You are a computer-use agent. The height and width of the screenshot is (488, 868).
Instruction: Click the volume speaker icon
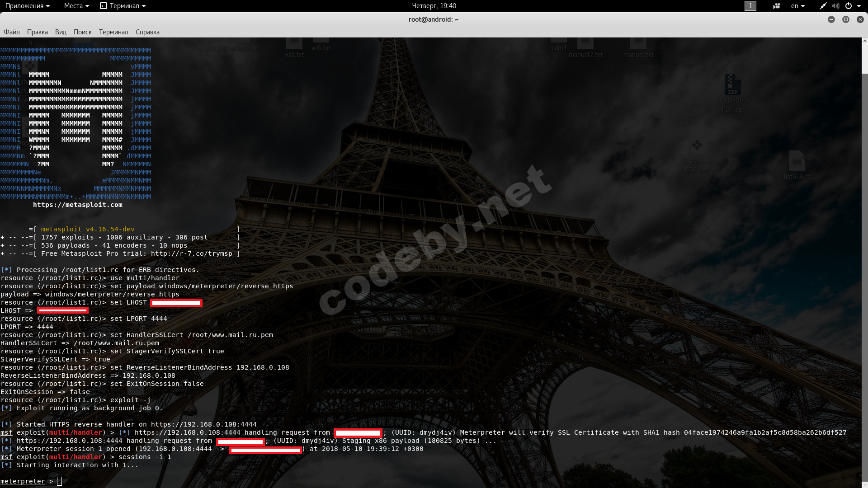point(835,6)
